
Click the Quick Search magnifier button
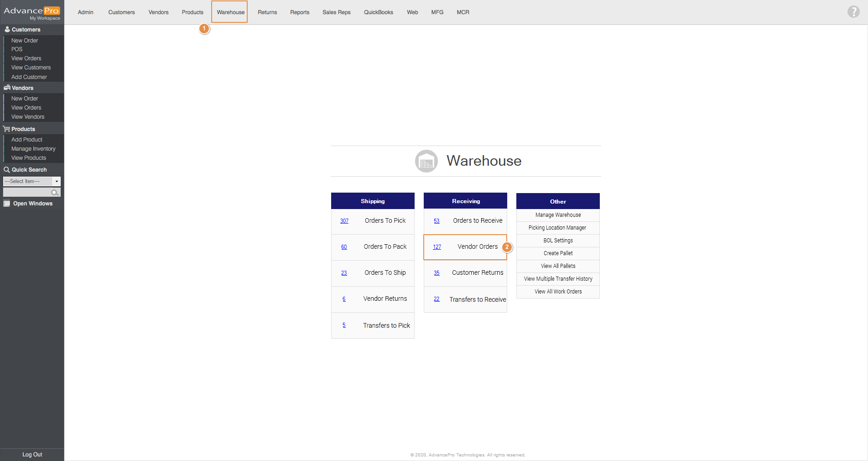pos(55,193)
